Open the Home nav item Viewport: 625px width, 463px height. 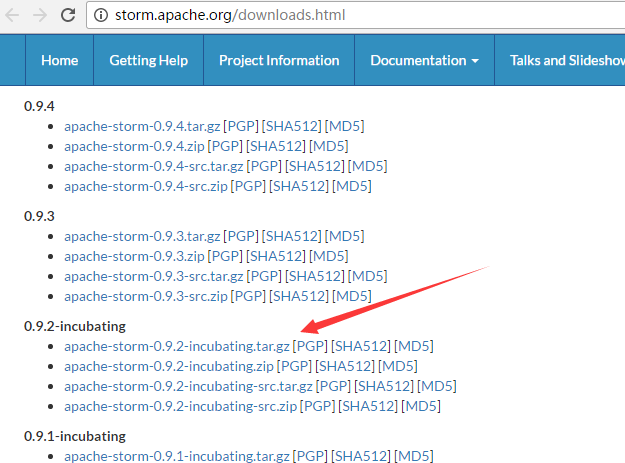pos(59,60)
